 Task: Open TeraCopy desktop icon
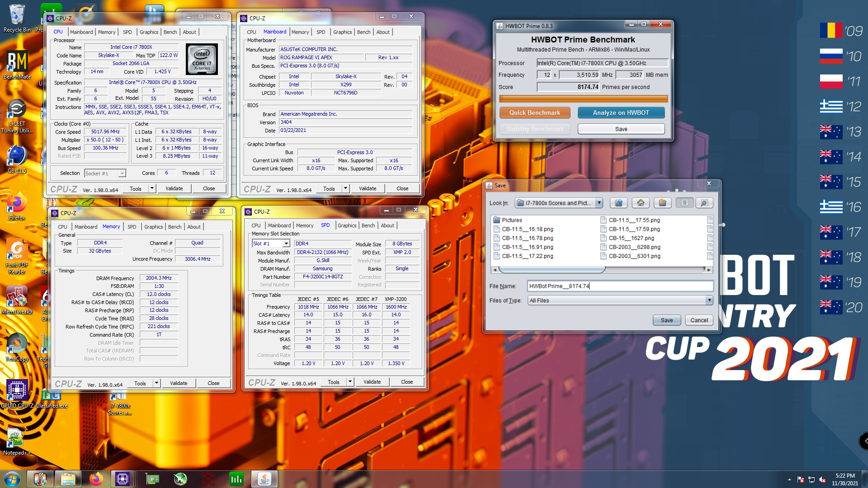17,348
